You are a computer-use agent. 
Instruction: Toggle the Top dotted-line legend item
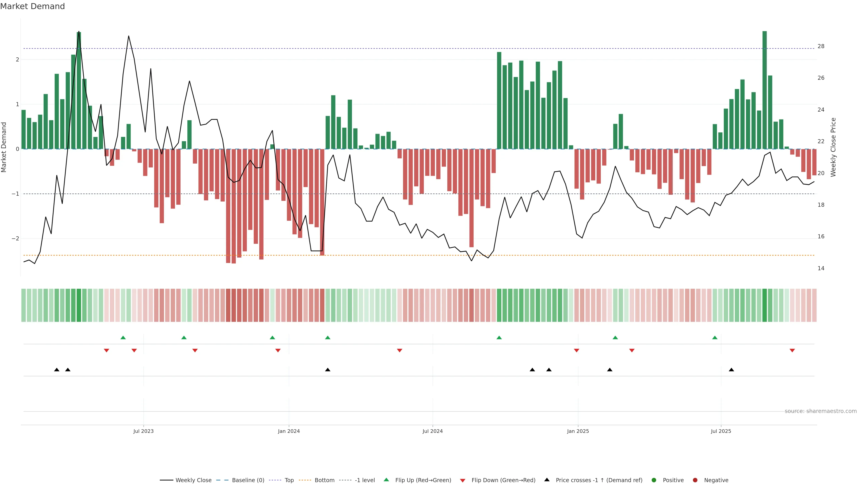(x=289, y=480)
